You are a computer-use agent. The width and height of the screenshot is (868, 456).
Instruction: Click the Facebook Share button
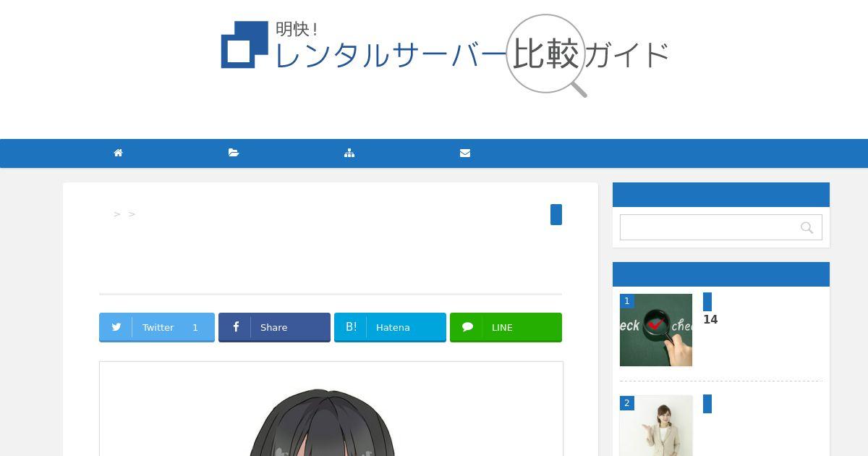274,327
